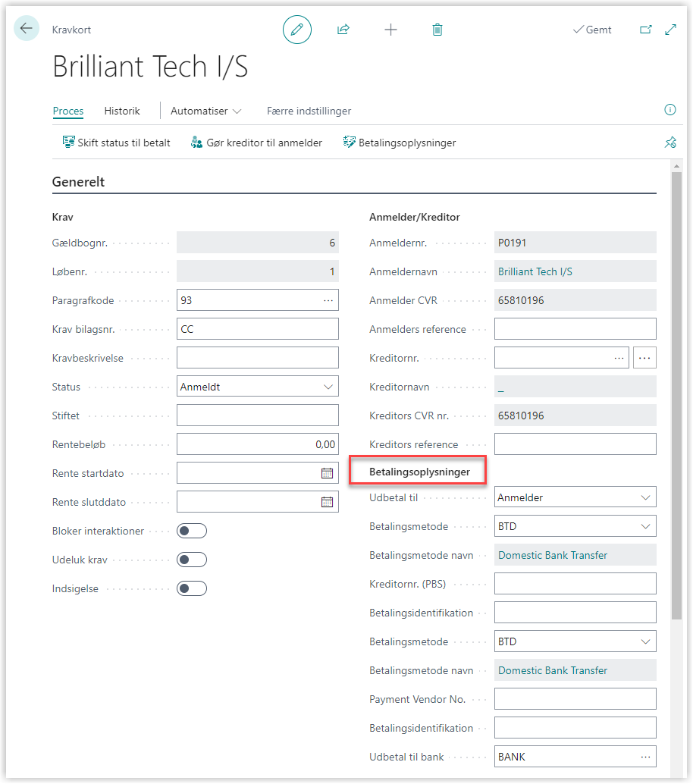Toggle Udeluk krav switch
Screen dimensions: 693x784
click(192, 560)
